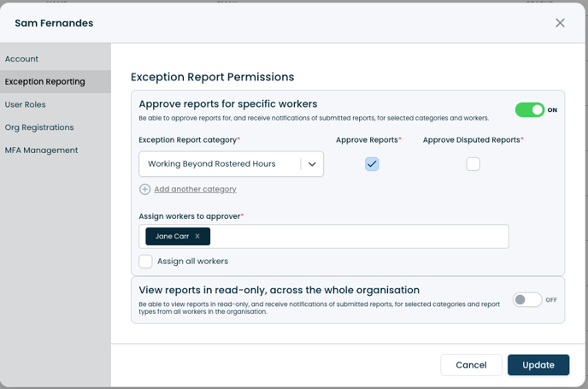
Task: Click the chevron arrow in the category field
Action: 312,164
